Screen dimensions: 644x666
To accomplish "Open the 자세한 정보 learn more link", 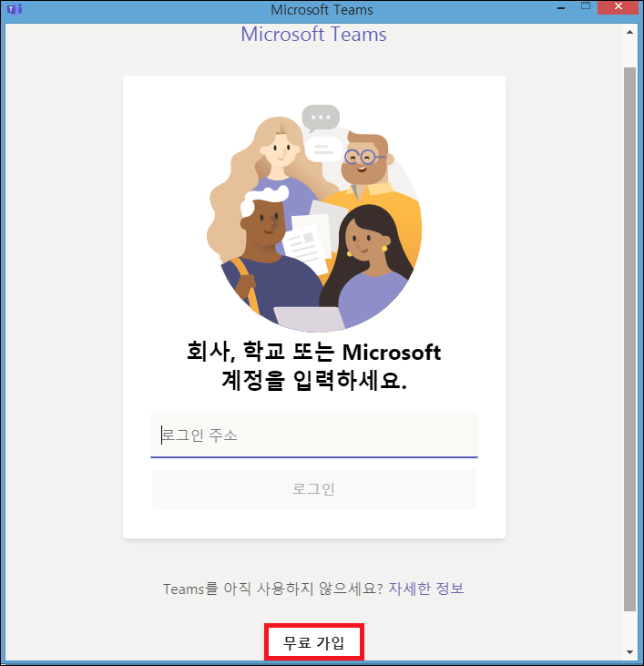I will coord(425,589).
